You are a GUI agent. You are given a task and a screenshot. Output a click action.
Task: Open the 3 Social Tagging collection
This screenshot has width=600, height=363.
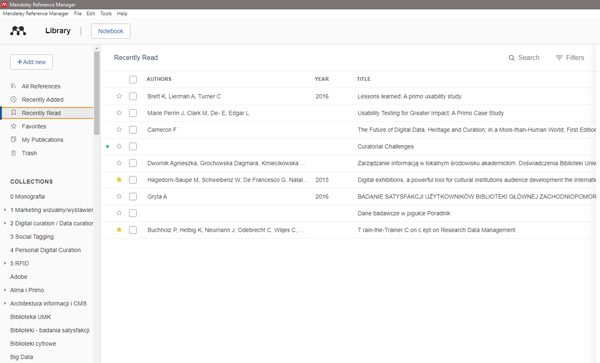32,236
